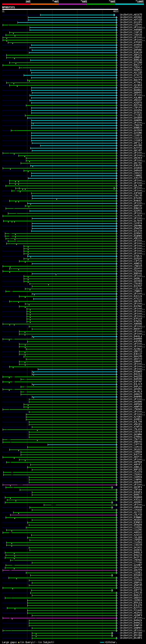Select the UniRef100_B9GII7 label
This screenshot has width=146, height=644.
click(x=131, y=65)
